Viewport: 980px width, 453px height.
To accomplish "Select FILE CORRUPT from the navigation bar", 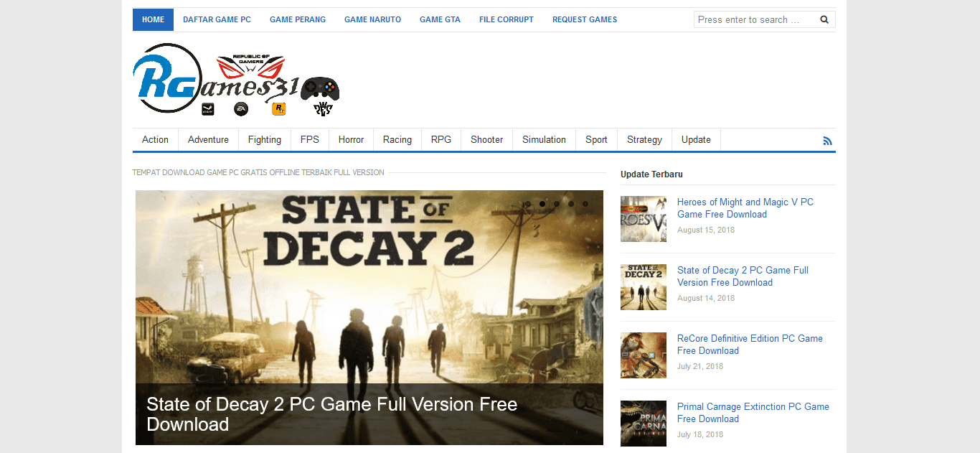I will click(x=506, y=19).
